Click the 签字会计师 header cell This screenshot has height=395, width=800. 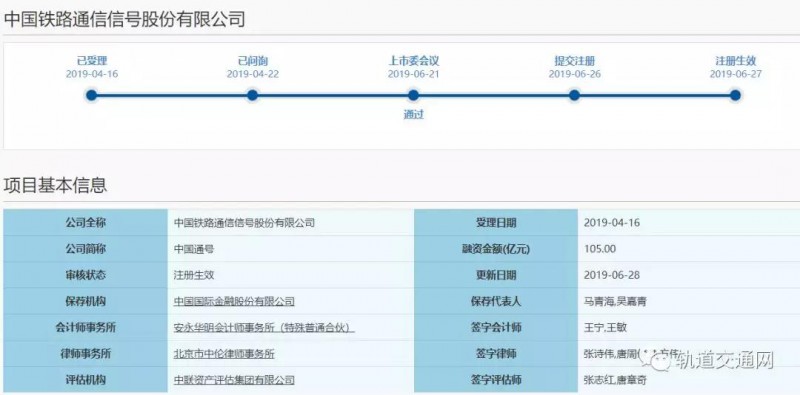click(x=496, y=327)
